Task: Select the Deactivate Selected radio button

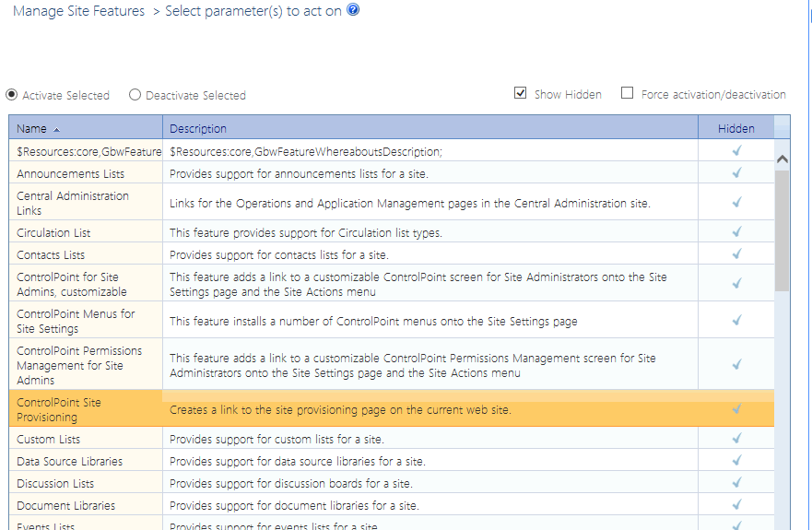Action: tap(135, 95)
